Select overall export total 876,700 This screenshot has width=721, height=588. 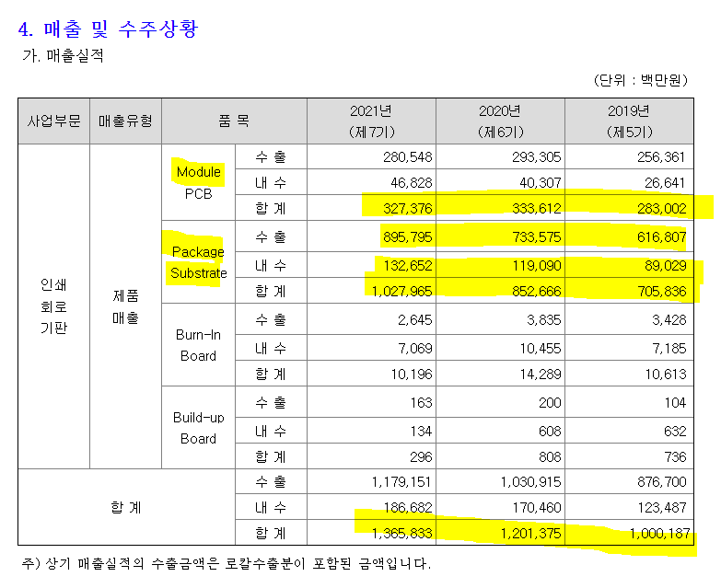[x=662, y=481]
